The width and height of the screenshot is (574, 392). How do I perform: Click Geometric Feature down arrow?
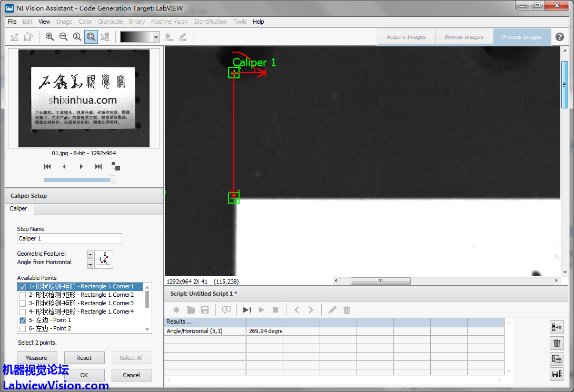[90, 264]
